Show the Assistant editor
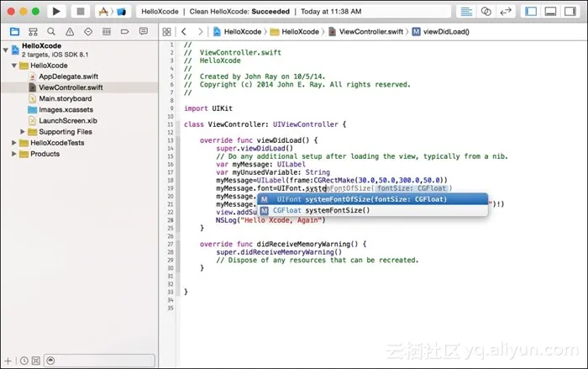The width and height of the screenshot is (588, 369). [486, 12]
